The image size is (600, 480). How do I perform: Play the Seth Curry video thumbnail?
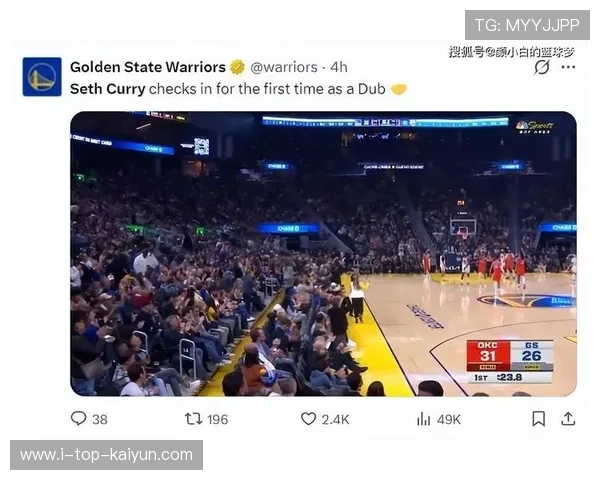pyautogui.click(x=323, y=254)
